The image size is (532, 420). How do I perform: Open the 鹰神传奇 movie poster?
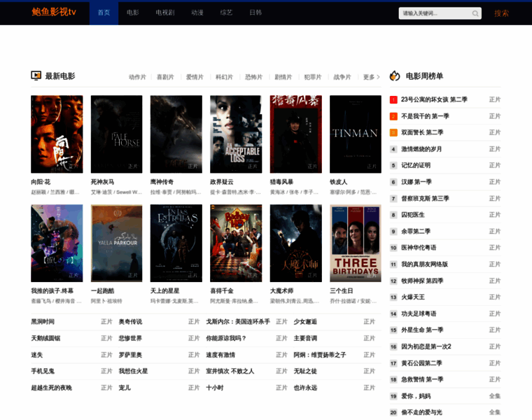click(176, 134)
